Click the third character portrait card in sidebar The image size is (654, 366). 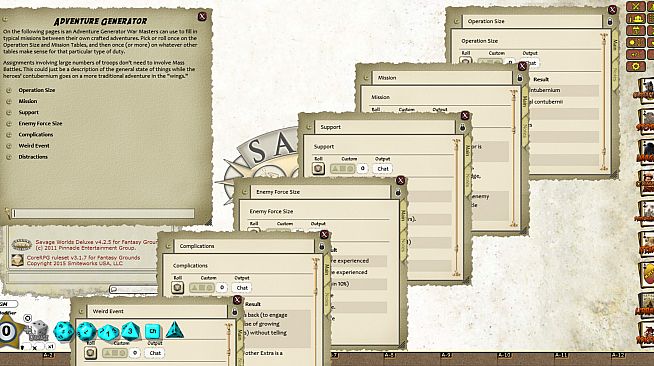pos(646,151)
